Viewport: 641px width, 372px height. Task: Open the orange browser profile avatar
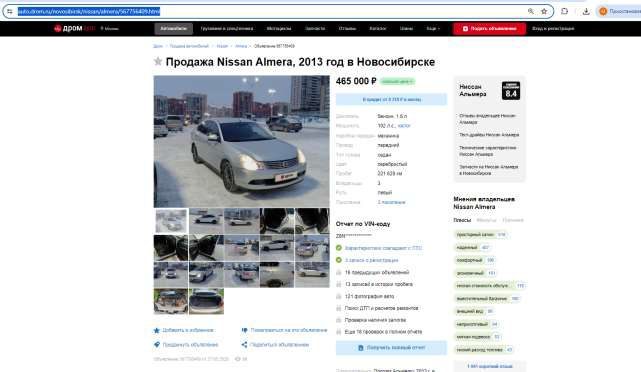tap(603, 11)
